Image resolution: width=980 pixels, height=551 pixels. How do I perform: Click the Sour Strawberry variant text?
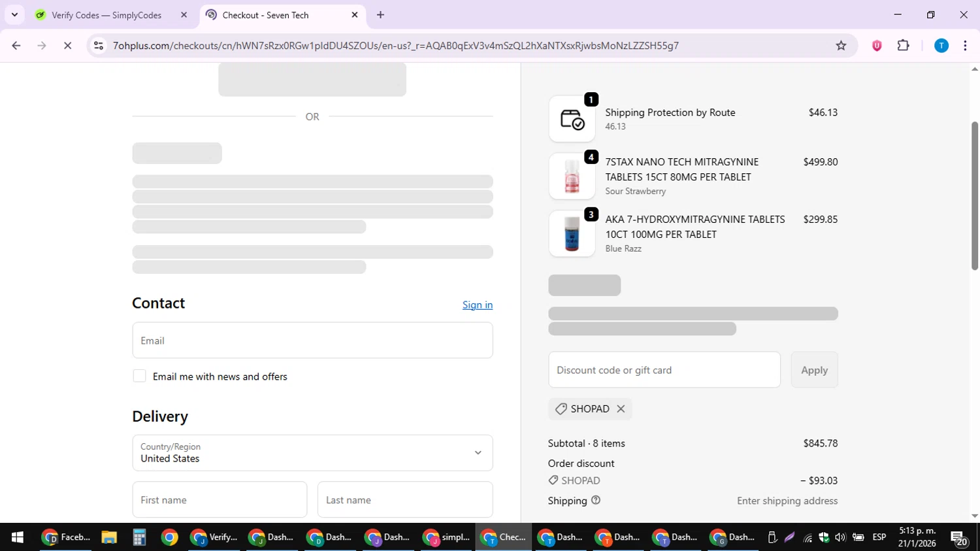[636, 192]
